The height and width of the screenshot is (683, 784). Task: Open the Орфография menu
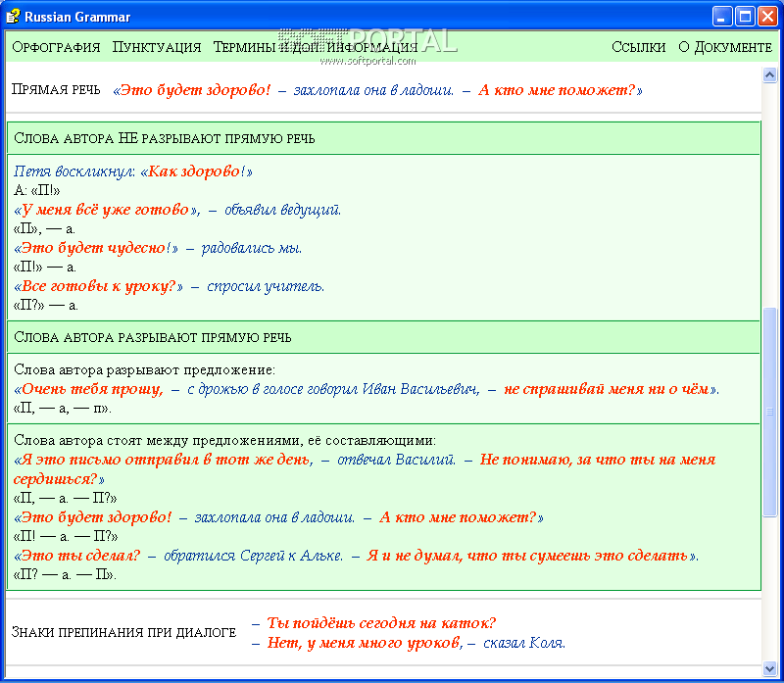[56, 47]
